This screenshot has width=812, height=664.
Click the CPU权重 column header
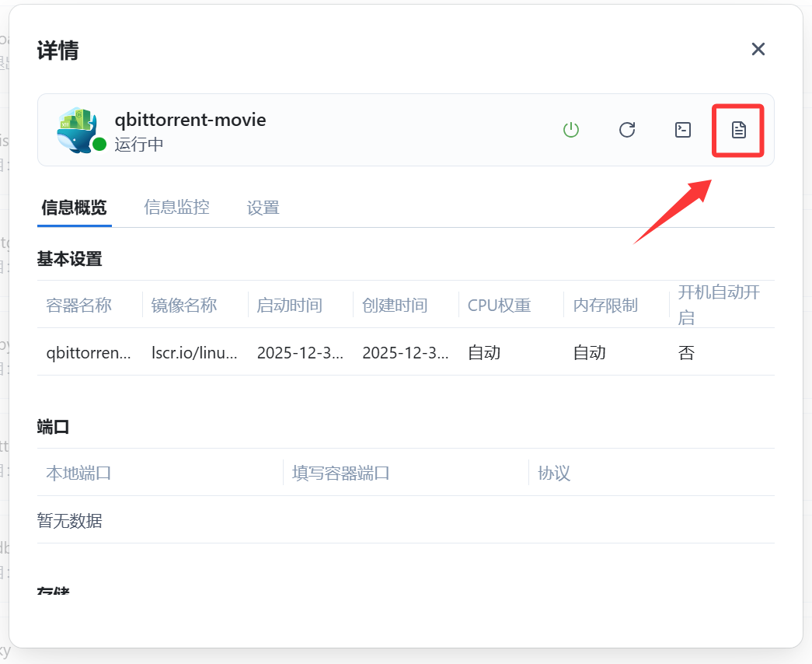[499, 305]
